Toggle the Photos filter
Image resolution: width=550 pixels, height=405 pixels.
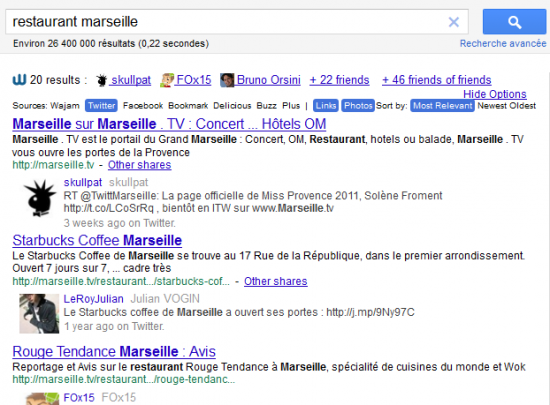358,106
